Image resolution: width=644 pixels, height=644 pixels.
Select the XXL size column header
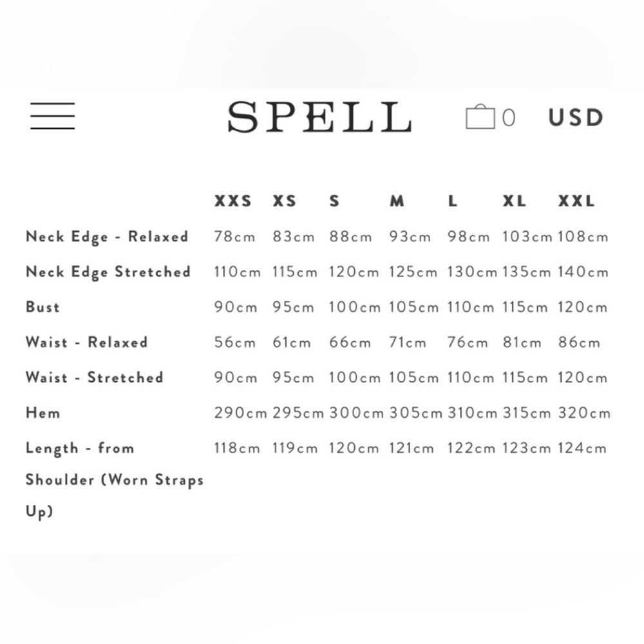(x=576, y=201)
